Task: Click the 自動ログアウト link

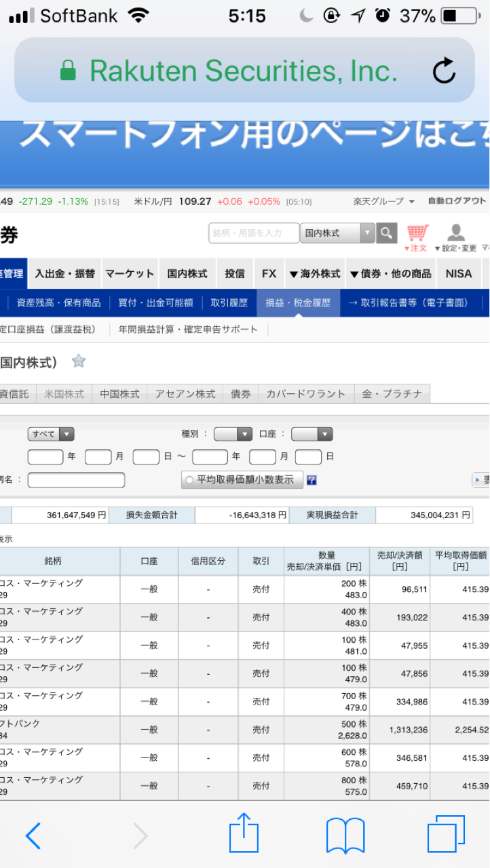Action: 457,201
